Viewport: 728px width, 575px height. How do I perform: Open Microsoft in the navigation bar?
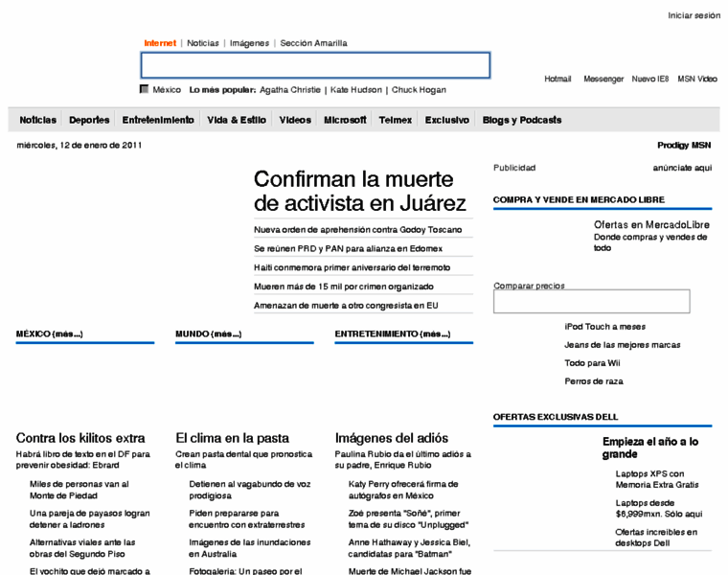[345, 120]
